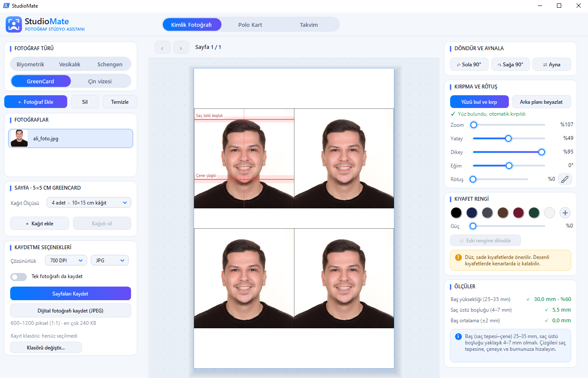This screenshot has width=588, height=378.
Task: Rotate photo with 'Sola 90°' button
Action: click(x=469, y=65)
